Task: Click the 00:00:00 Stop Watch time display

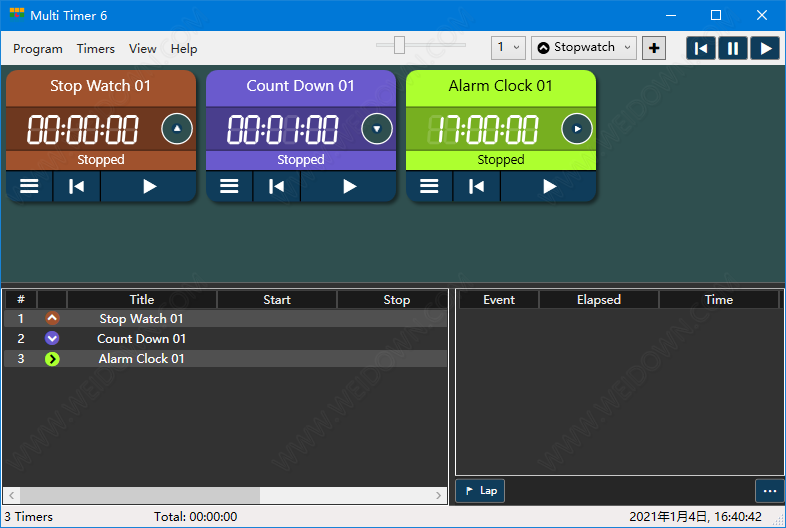Action: pos(83,129)
